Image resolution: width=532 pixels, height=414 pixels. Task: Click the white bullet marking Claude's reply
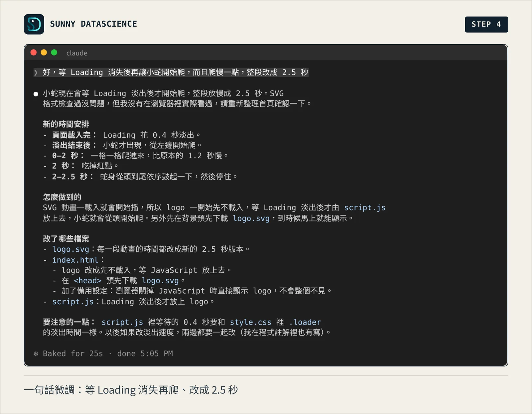(x=36, y=94)
